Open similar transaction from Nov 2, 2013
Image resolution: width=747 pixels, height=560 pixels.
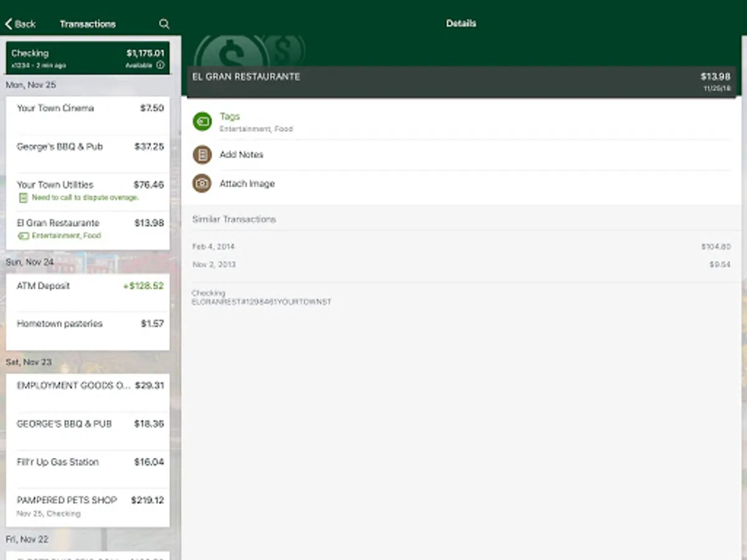(461, 264)
